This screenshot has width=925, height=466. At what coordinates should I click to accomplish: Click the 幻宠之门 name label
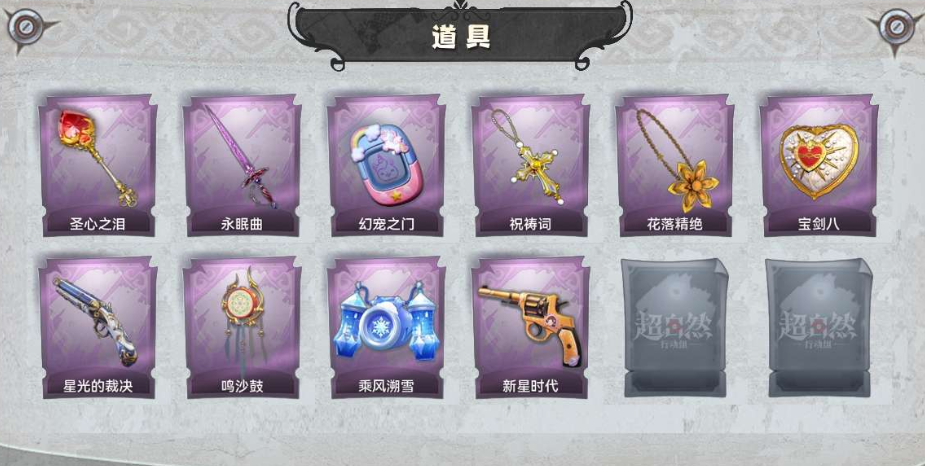coord(386,224)
